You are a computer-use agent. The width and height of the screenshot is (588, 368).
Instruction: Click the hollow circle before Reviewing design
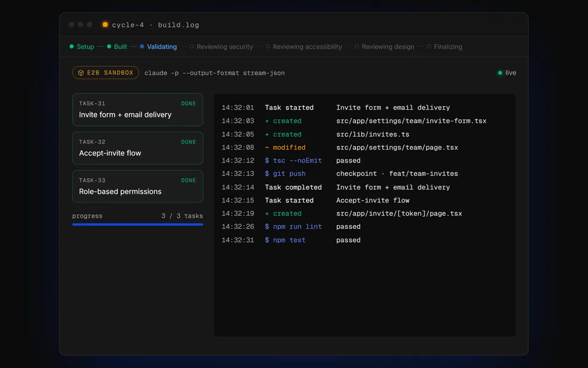pyautogui.click(x=356, y=47)
